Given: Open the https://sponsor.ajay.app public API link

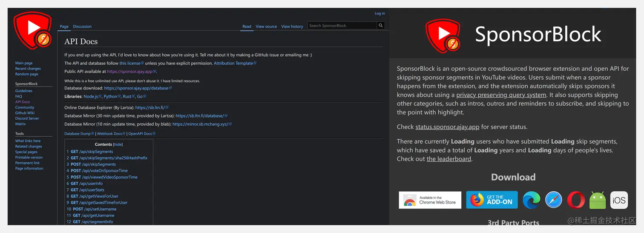Looking at the screenshot, I should (x=132, y=72).
